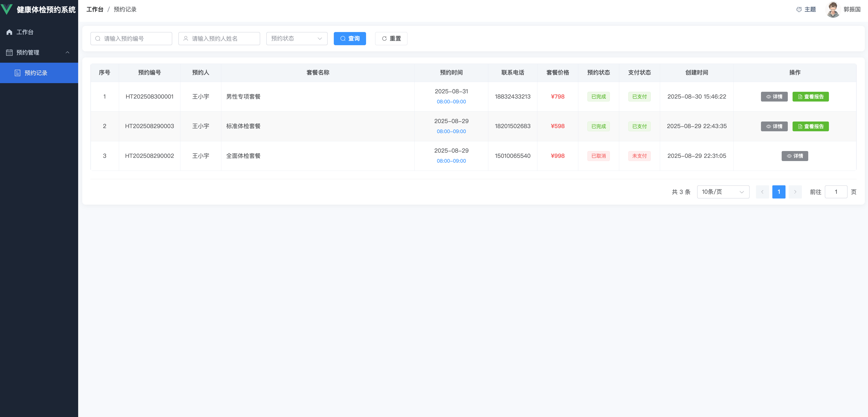Click the 重置 refresh button

tap(391, 39)
